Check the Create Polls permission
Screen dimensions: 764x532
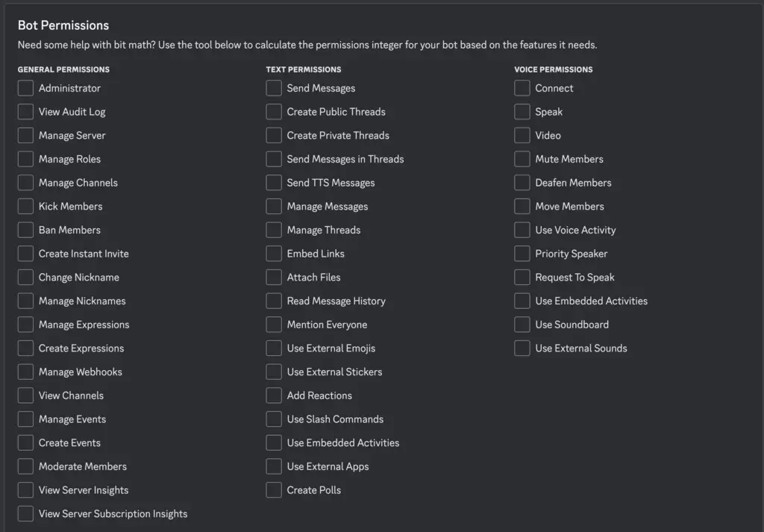tap(273, 490)
